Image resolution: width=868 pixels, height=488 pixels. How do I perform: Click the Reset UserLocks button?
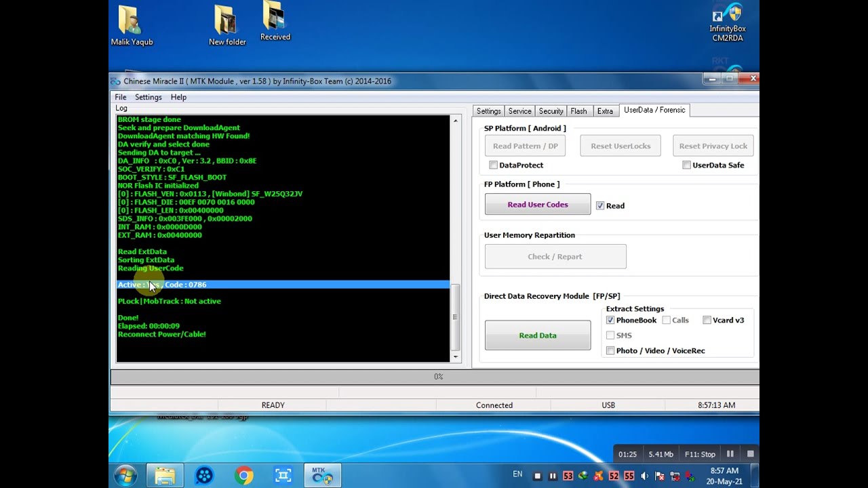[620, 146]
